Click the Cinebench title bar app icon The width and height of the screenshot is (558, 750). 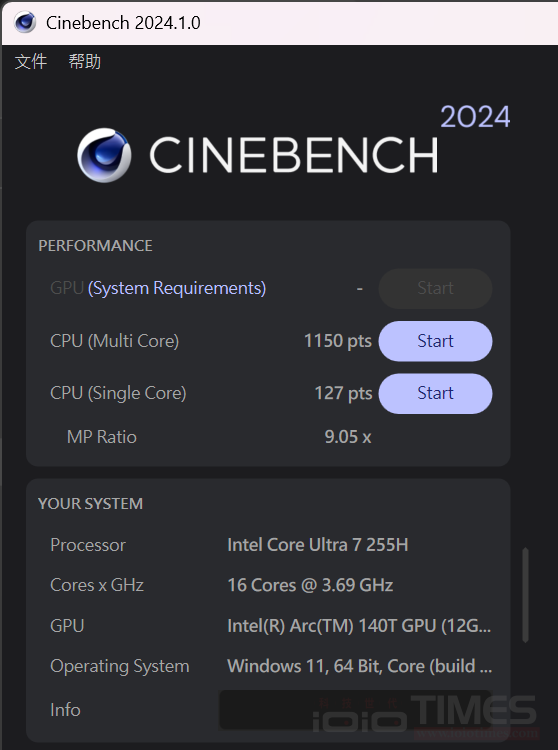(x=25, y=22)
